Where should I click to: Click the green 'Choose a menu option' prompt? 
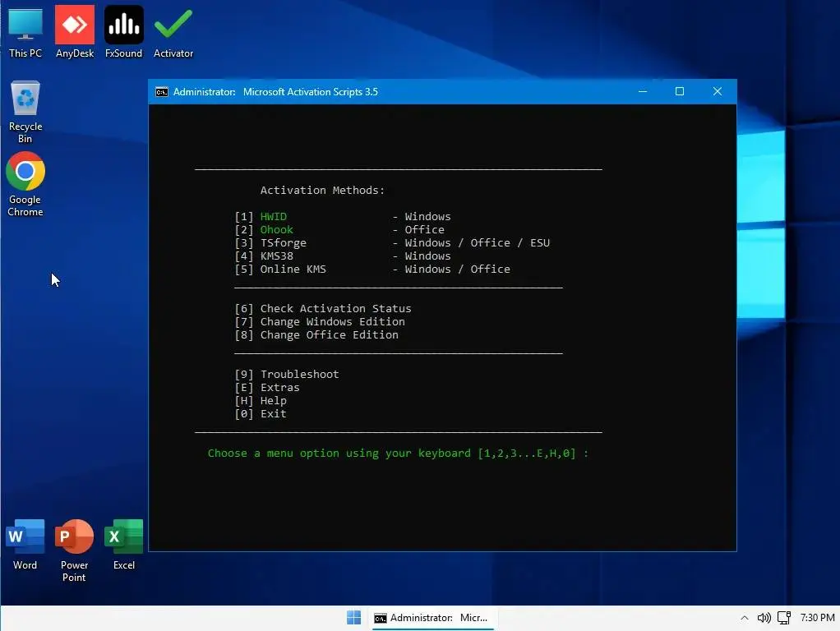pos(398,454)
